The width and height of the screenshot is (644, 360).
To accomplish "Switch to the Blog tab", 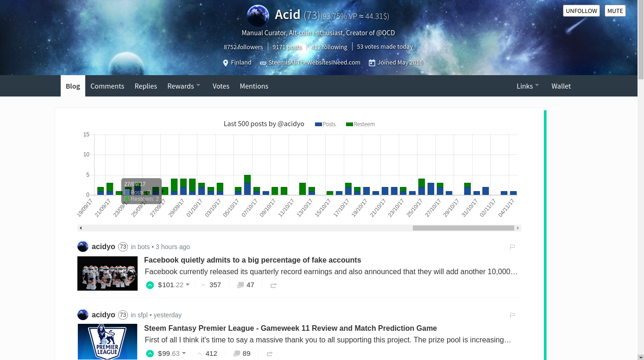I will click(73, 86).
